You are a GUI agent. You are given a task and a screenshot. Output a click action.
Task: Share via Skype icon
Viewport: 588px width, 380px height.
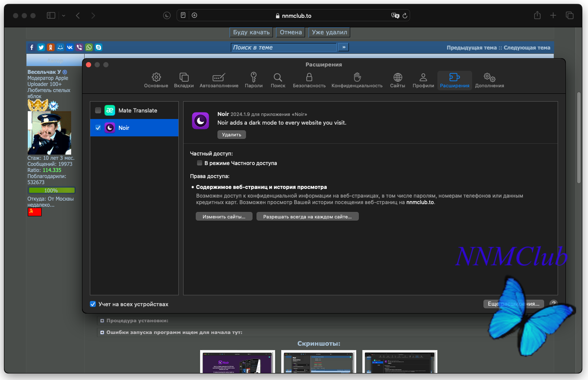click(x=99, y=47)
